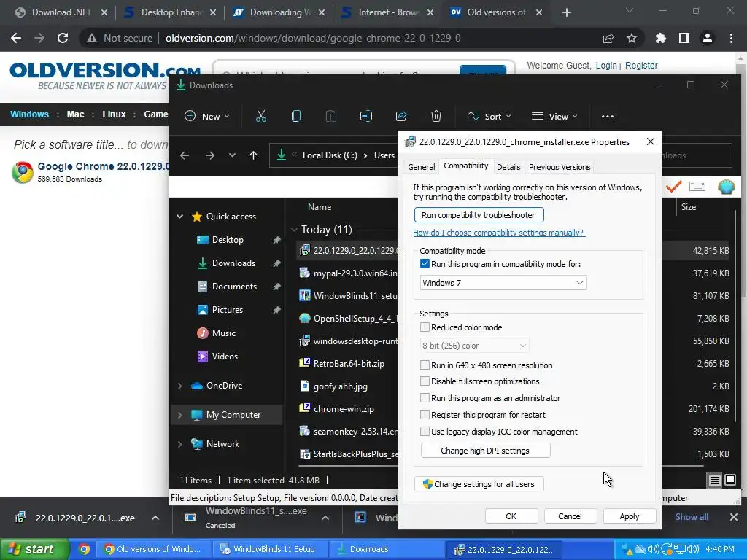Switch to the Download .NET browser tab
The width and height of the screenshot is (747, 560).
(61, 12)
